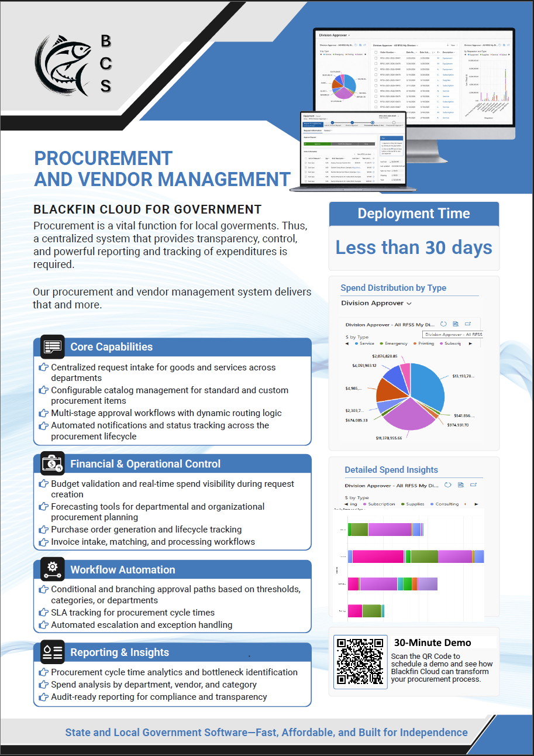Click the Deployment Time header
This screenshot has height=756, width=534.
click(x=414, y=214)
